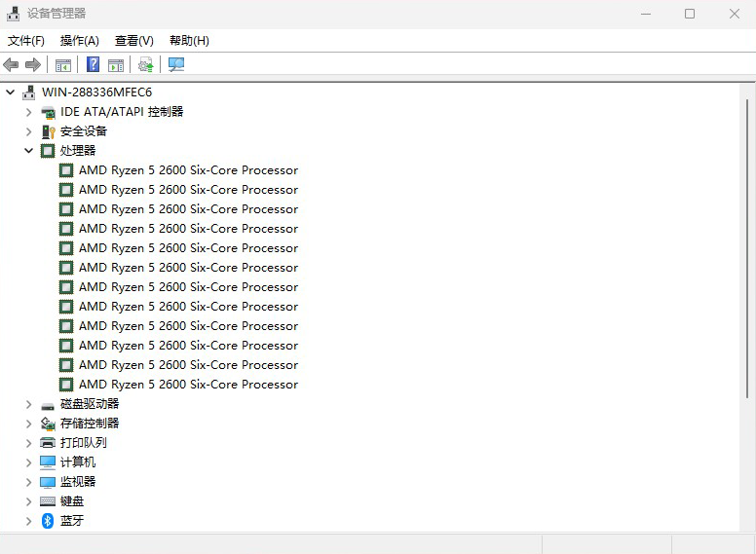
Task: Select the 监视器 label
Action: (78, 482)
